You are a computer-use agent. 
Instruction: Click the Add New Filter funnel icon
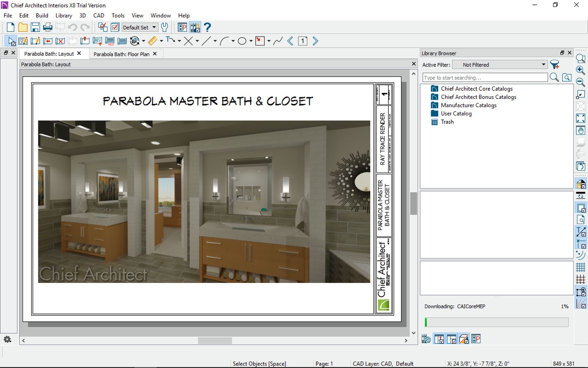554,64
